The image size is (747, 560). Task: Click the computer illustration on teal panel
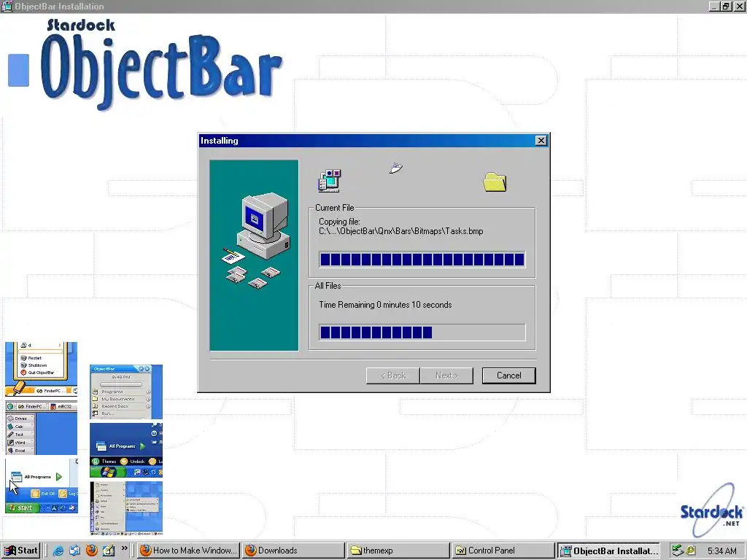point(258,241)
